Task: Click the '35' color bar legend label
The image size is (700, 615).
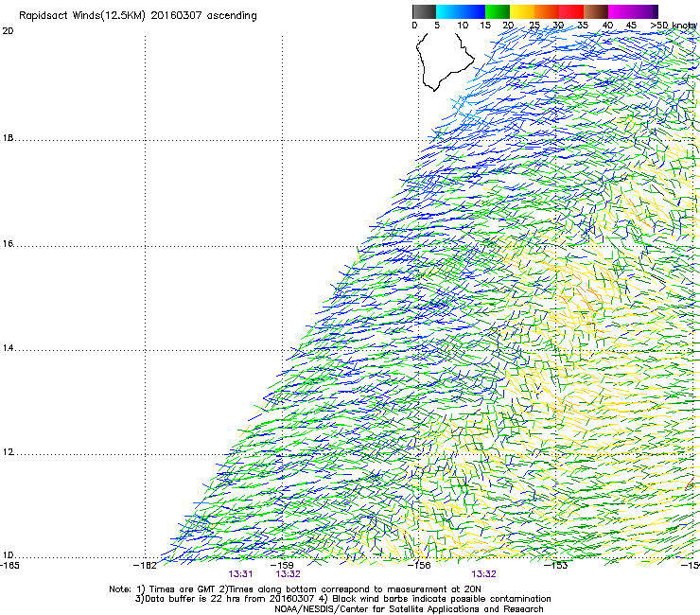Action: coord(583,26)
